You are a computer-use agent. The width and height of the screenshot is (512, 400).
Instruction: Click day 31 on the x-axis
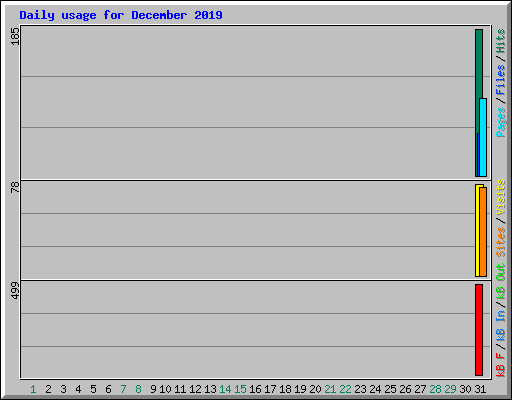480,389
